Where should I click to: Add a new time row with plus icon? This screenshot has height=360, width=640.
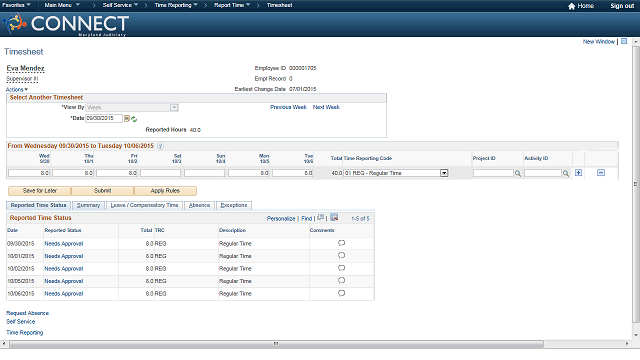coord(578,173)
